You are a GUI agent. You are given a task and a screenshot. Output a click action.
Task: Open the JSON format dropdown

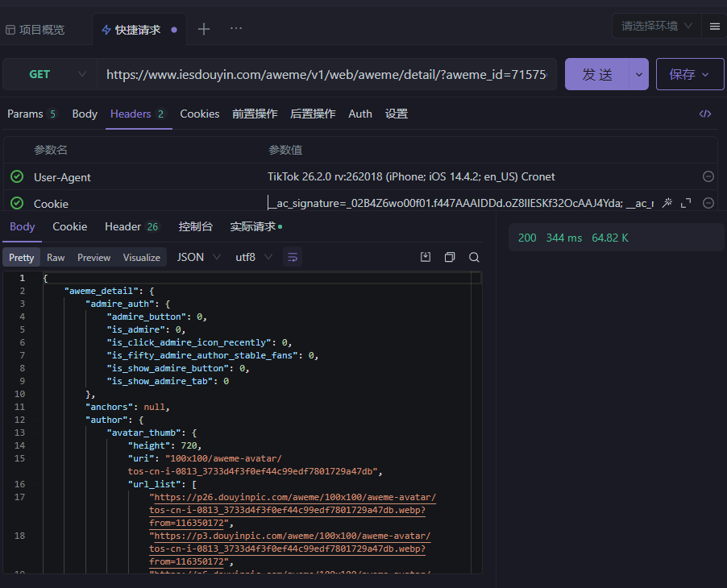click(x=200, y=257)
